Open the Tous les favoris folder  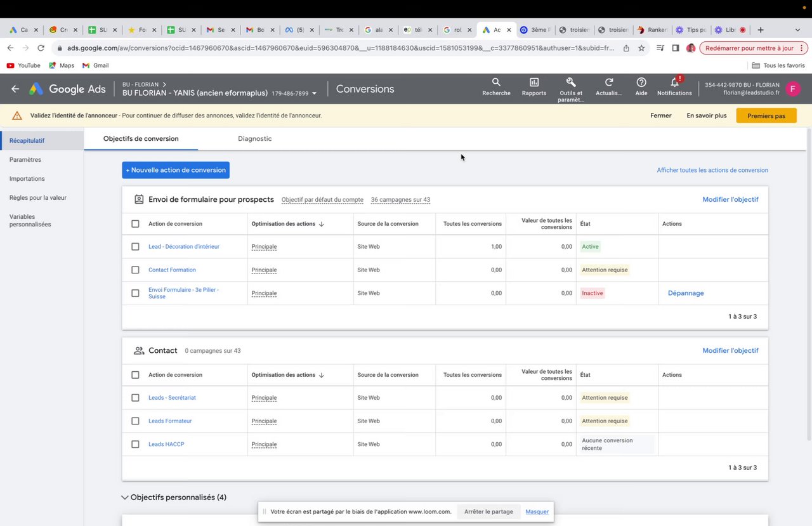click(778, 65)
